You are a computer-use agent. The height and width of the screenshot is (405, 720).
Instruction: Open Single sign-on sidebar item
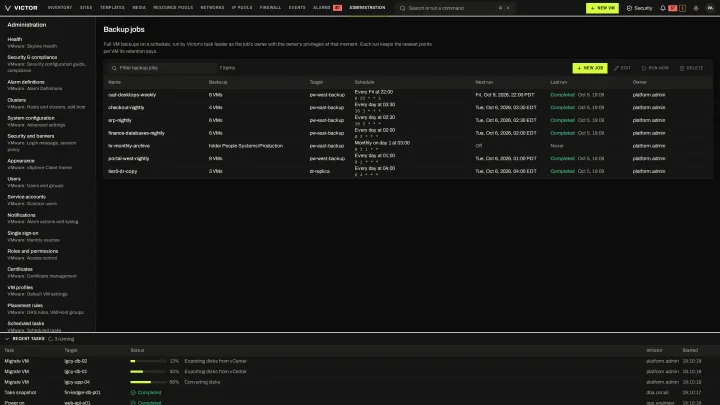click(x=47, y=236)
